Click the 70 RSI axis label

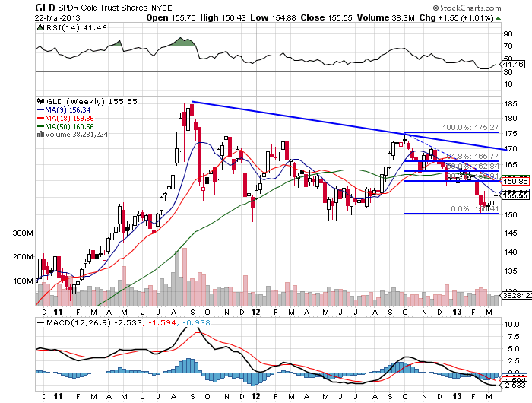tap(508, 46)
